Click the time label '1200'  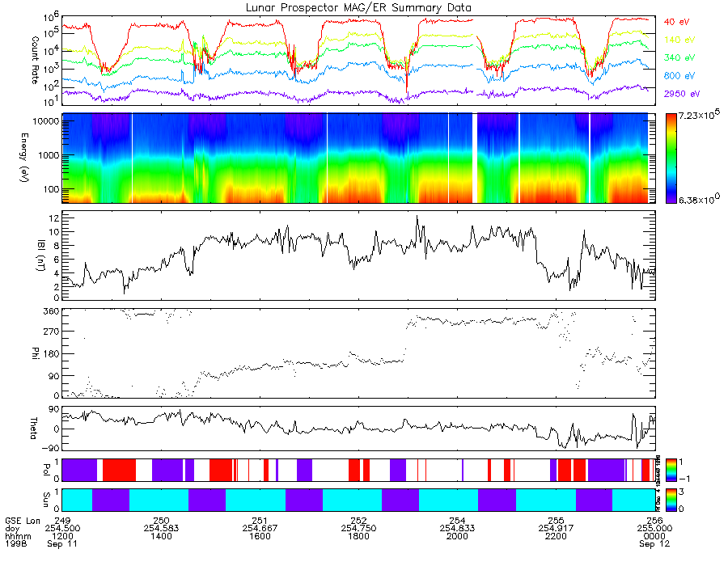(x=62, y=536)
